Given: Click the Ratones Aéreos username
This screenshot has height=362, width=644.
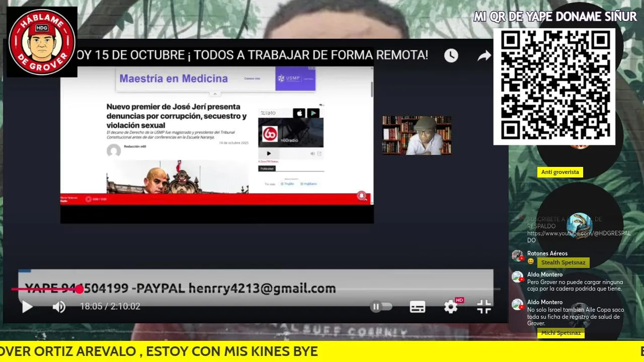Looking at the screenshot, I should tap(547, 253).
